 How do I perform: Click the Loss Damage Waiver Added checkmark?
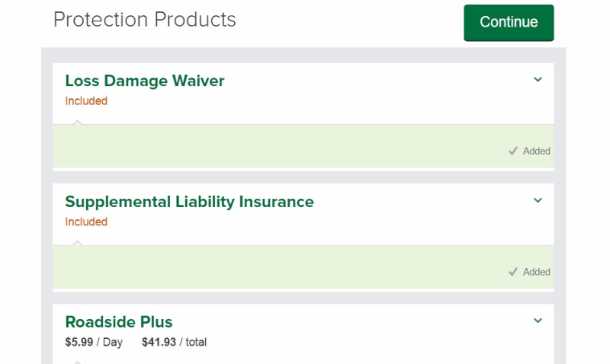(513, 151)
